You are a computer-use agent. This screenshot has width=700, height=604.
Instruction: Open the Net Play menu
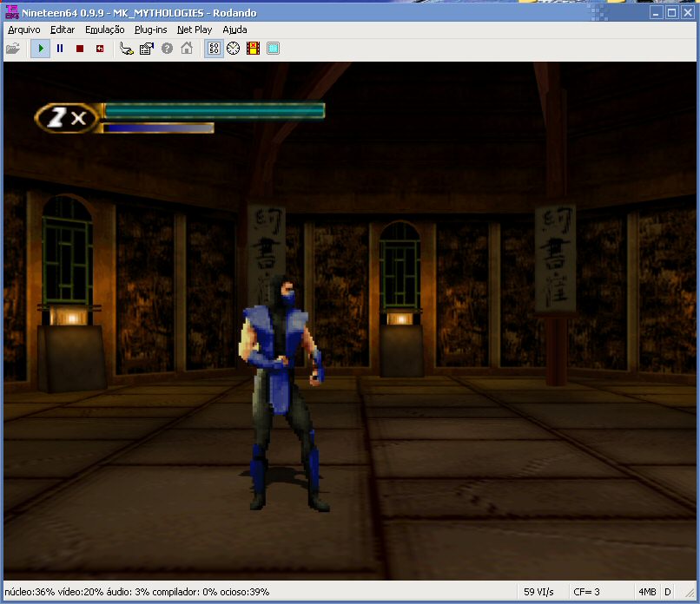click(x=195, y=30)
